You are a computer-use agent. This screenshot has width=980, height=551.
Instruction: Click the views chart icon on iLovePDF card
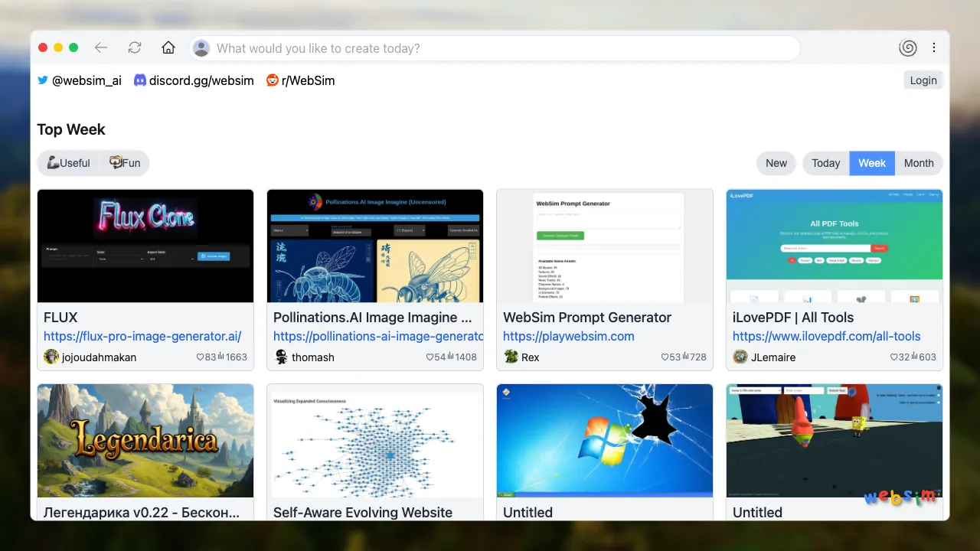point(914,357)
